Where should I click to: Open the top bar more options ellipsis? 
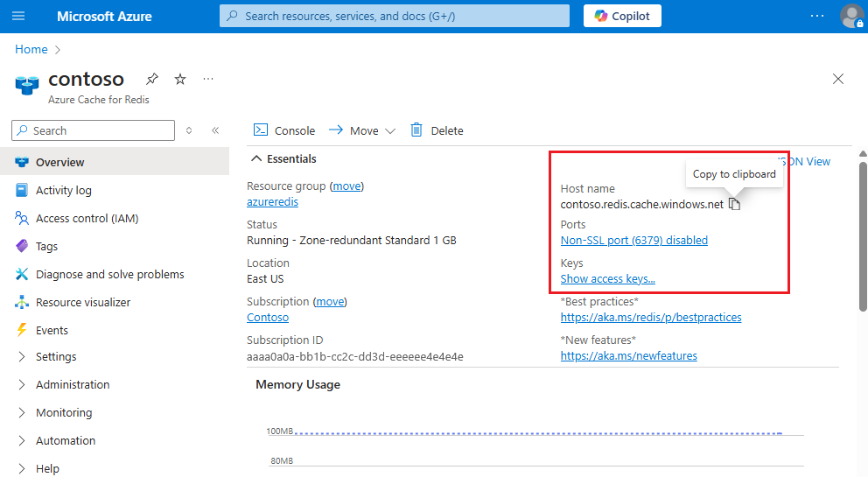tap(817, 16)
